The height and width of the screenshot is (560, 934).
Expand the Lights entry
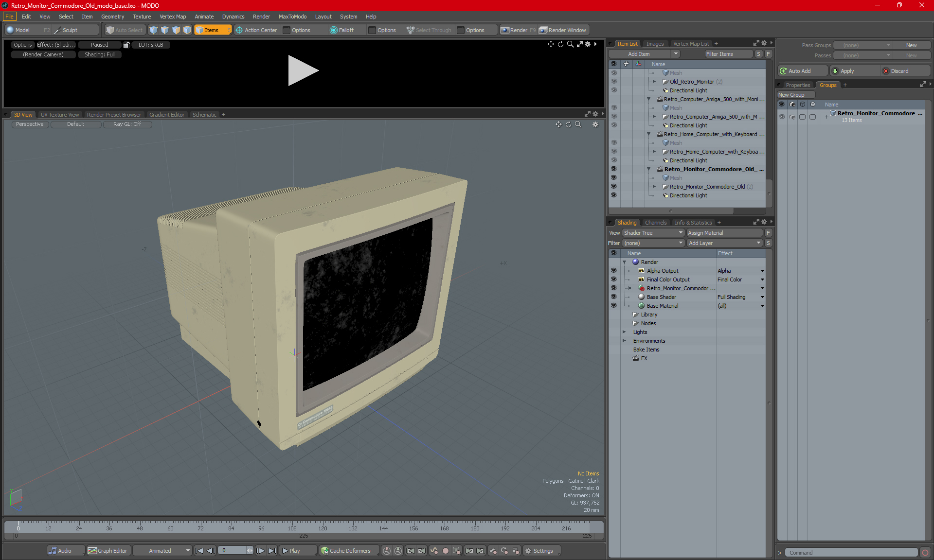(x=625, y=332)
